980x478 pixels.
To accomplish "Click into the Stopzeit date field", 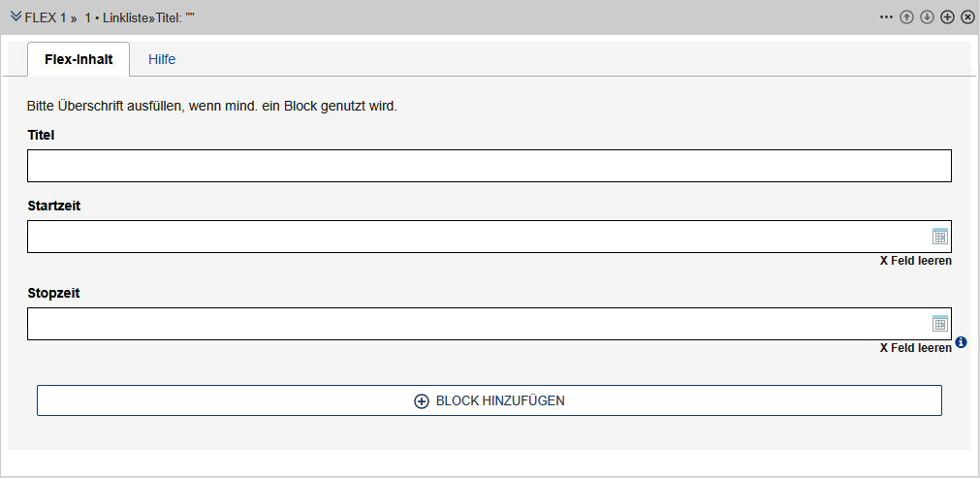I will click(475, 324).
